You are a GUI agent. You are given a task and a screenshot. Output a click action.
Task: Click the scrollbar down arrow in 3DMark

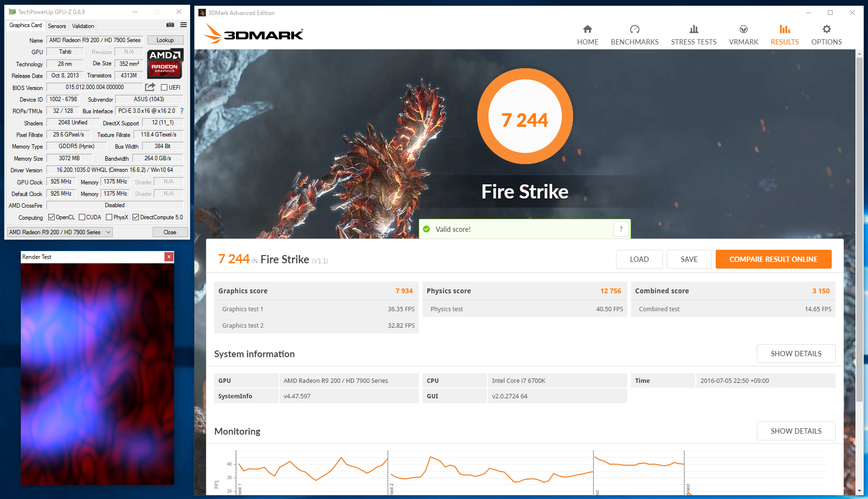pos(859,491)
